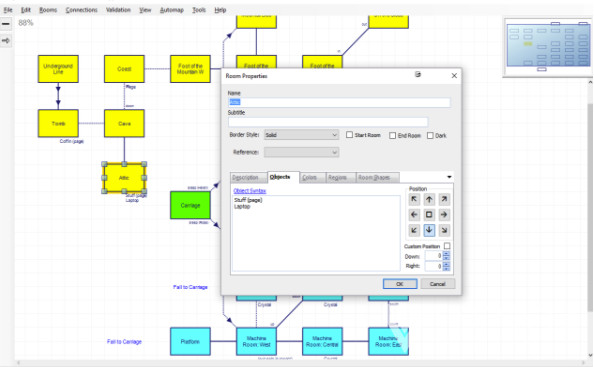Screen dimensions: 594x367
Task: Open the Reference dropdown
Action: click(x=301, y=152)
